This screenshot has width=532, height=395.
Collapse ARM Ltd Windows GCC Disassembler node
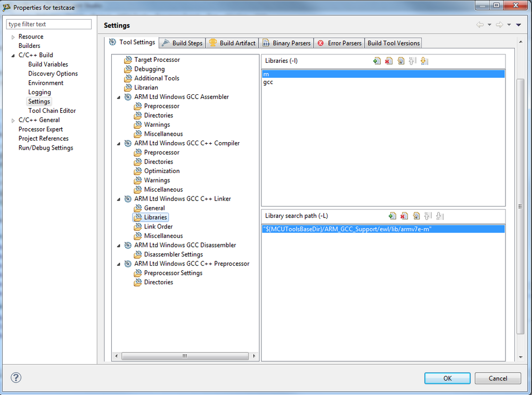click(x=118, y=245)
